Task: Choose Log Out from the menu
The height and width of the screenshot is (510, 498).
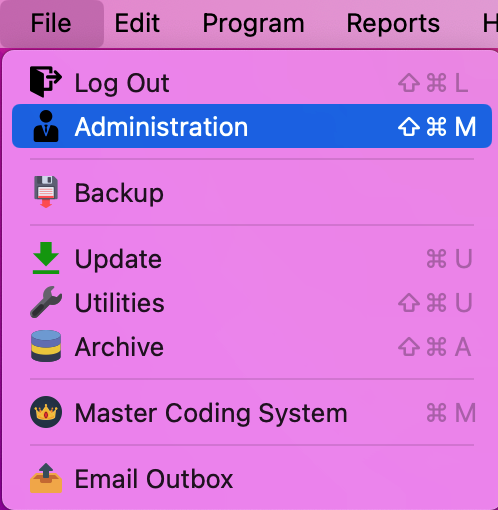Action: [x=252, y=82]
